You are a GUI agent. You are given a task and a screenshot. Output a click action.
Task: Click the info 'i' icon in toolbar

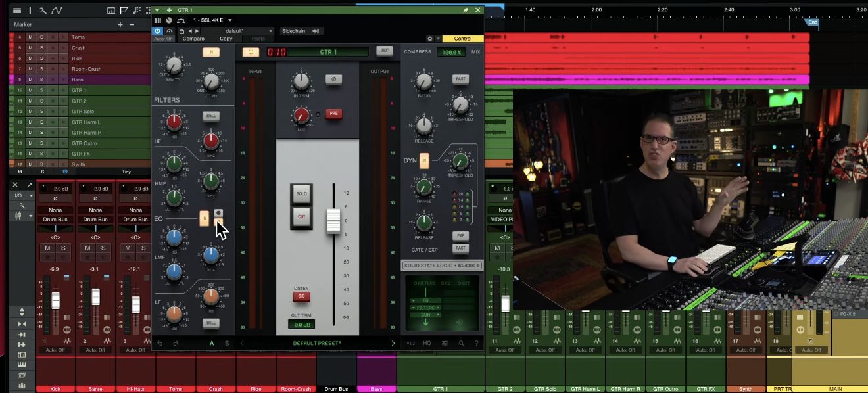(30, 11)
